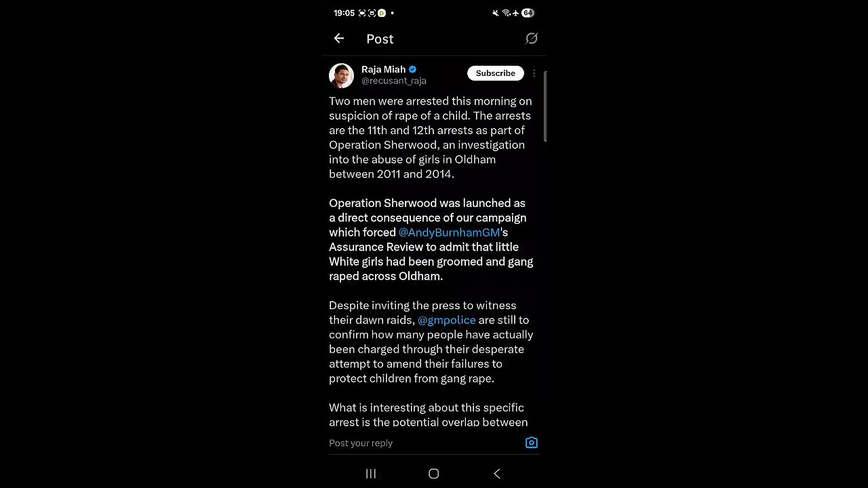Open the three-dot post options menu
This screenshot has height=488, width=868.
[534, 73]
